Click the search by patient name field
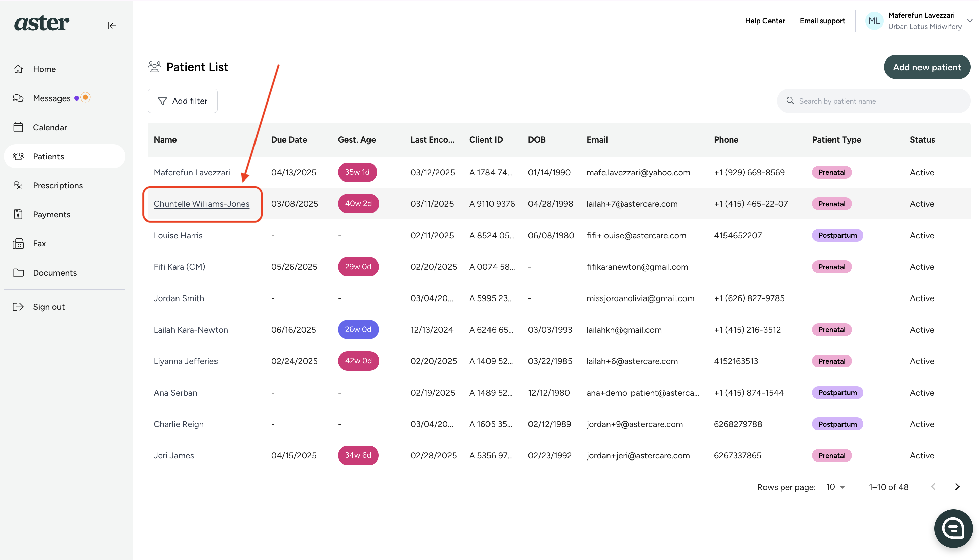 click(873, 101)
